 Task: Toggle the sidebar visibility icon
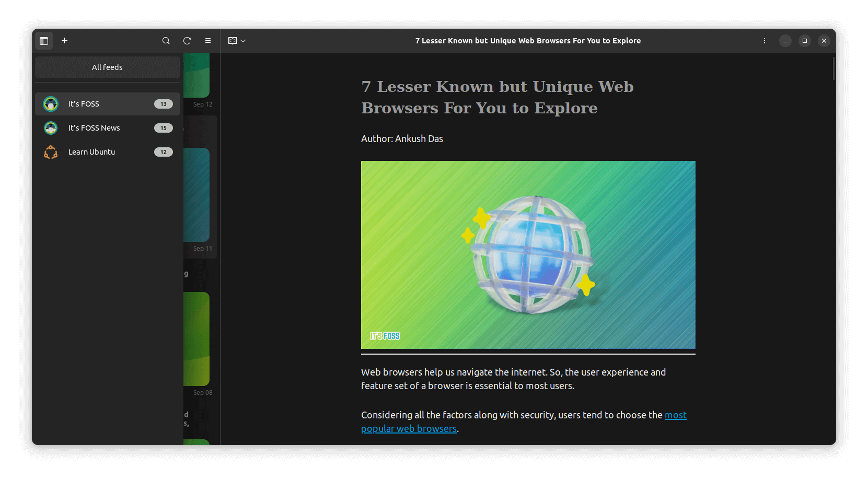(x=43, y=40)
